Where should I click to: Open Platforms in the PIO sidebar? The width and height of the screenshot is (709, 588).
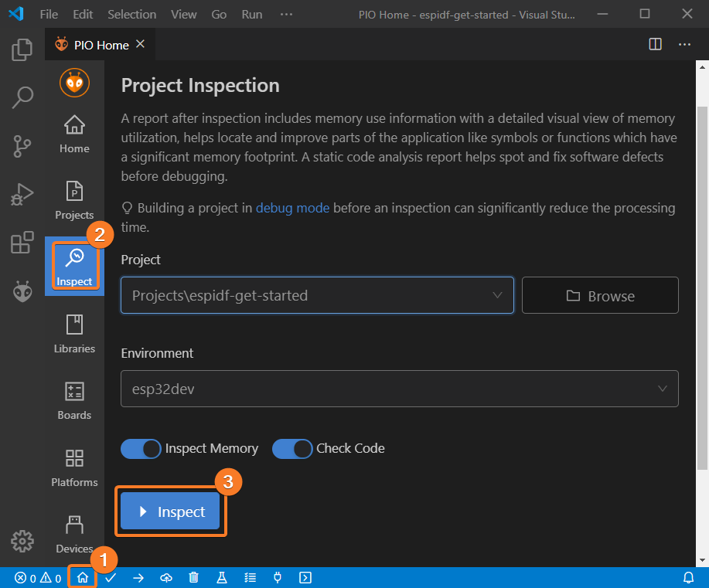tap(74, 467)
